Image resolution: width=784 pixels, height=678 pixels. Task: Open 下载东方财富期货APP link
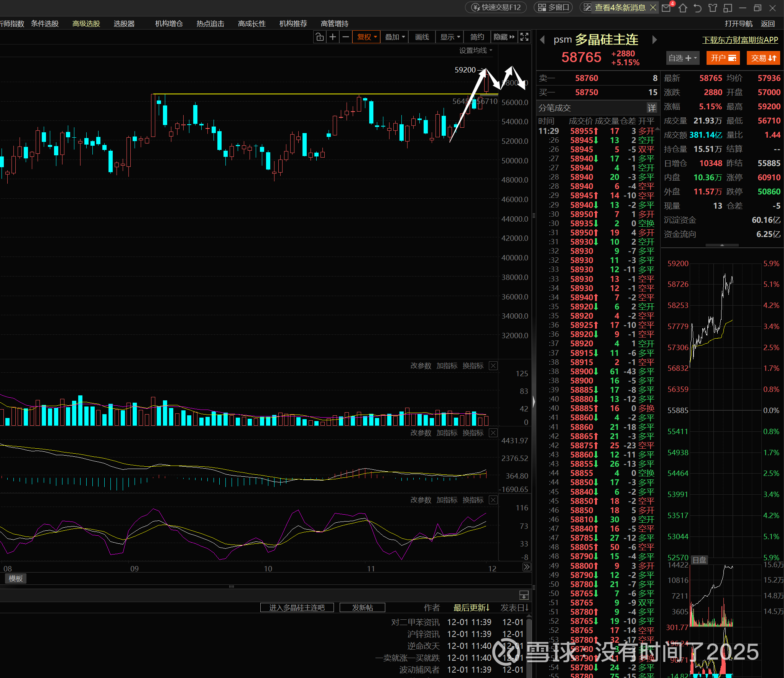tap(740, 40)
